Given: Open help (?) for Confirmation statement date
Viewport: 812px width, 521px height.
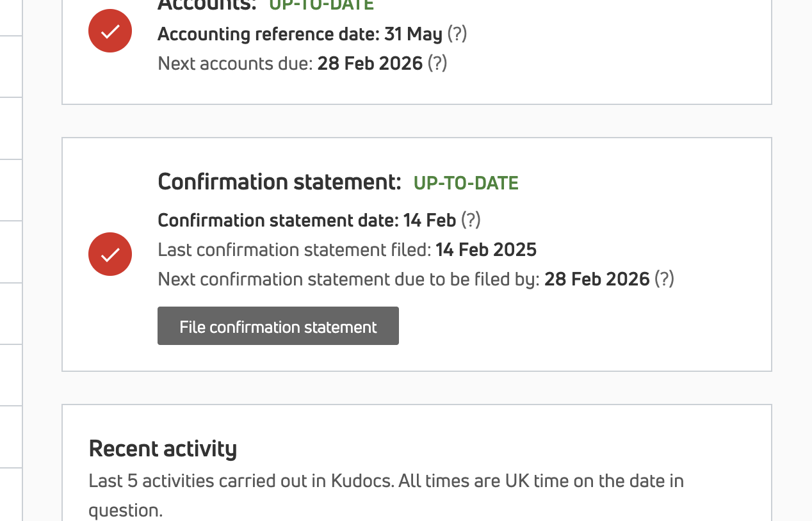Looking at the screenshot, I should [x=470, y=220].
